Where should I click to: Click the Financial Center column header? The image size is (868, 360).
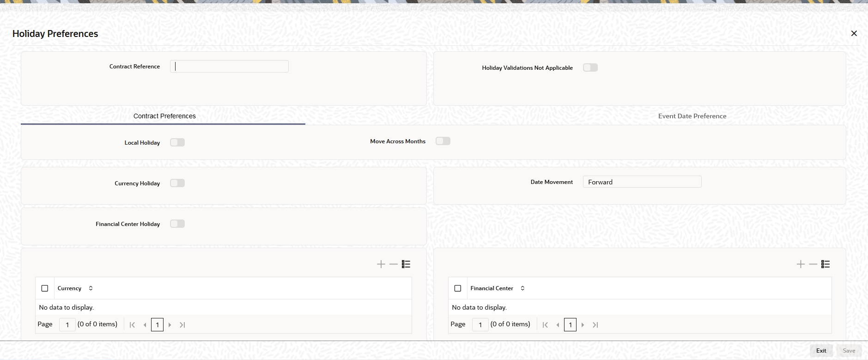point(492,288)
